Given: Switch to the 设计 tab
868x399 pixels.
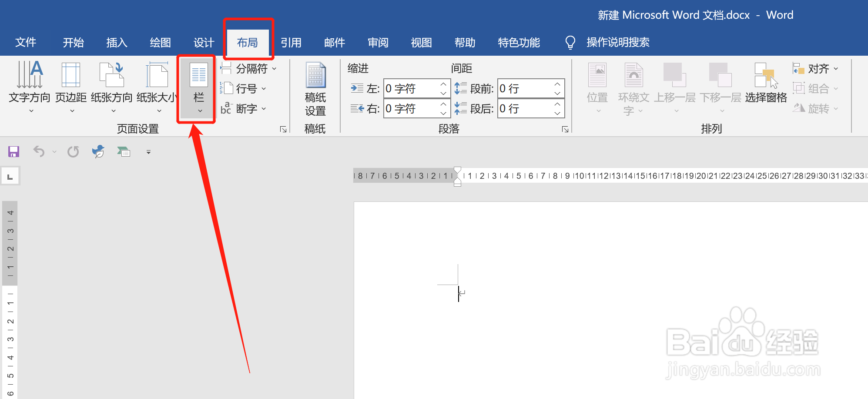Looking at the screenshot, I should coord(204,43).
